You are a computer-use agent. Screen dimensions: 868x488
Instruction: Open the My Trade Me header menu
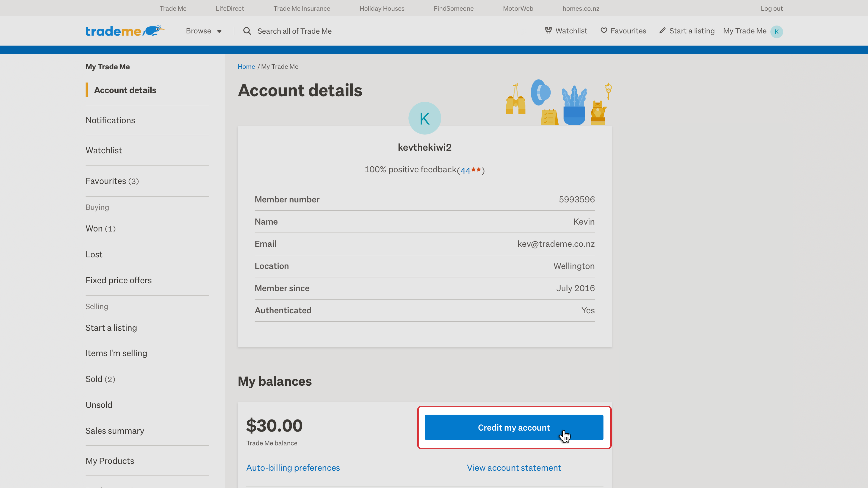(745, 31)
